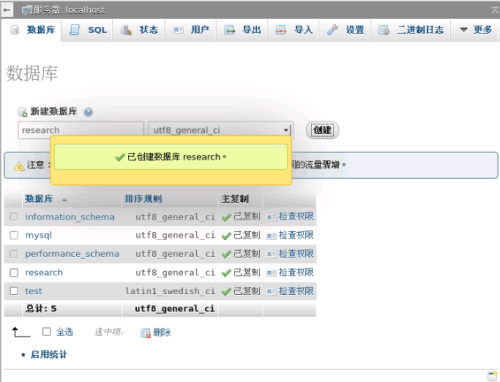Click privileges icon in research row
This screenshot has width=500, height=382.
[271, 274]
